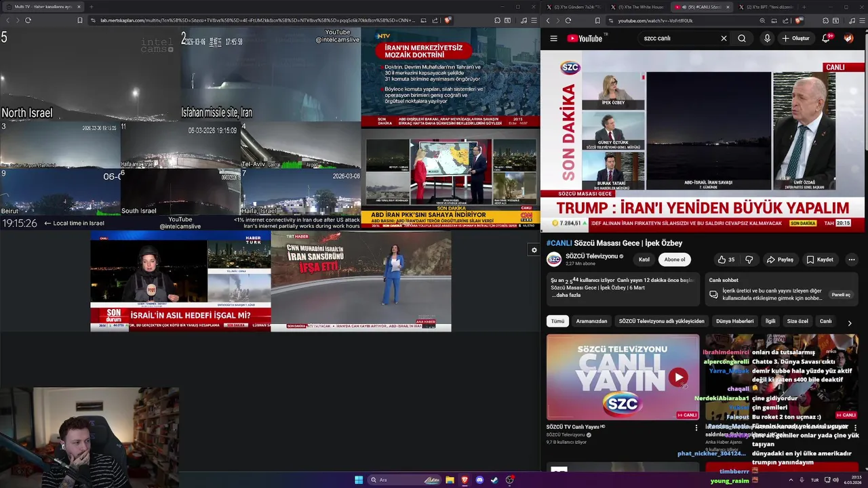Save the video with Kaydet
The height and width of the screenshot is (488, 868).
[820, 260]
